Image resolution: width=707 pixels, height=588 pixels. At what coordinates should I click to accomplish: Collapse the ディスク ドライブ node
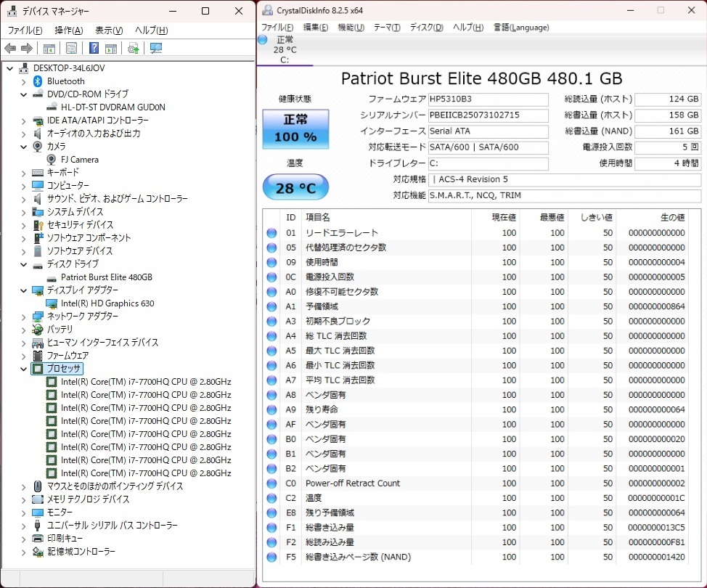23,264
